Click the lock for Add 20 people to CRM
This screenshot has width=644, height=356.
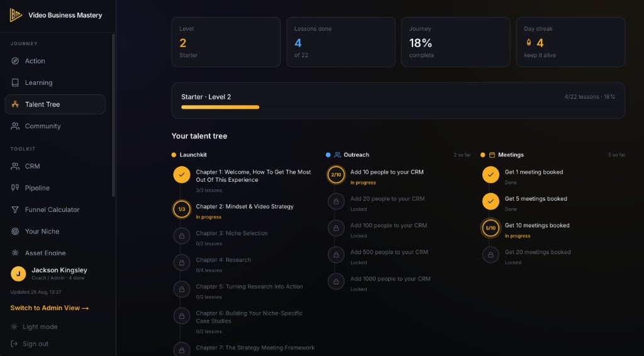click(x=336, y=202)
